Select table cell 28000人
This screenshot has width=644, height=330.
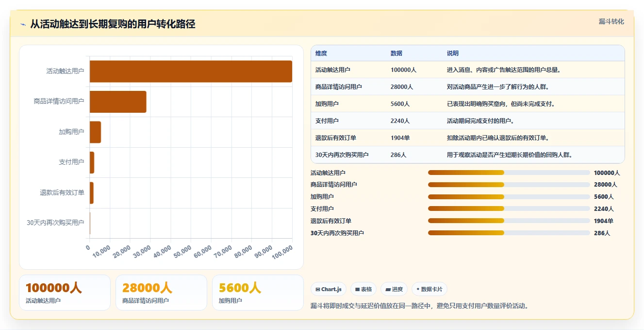[402, 87]
